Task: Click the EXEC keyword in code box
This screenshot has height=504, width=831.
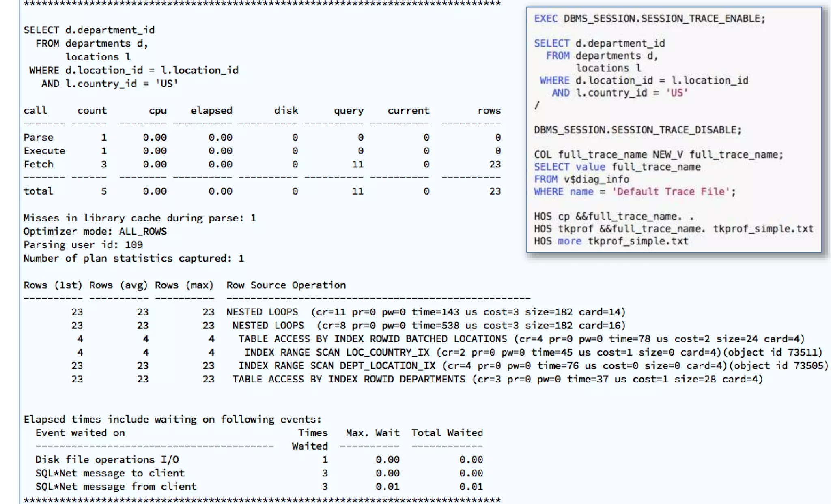Action: pyautogui.click(x=545, y=19)
